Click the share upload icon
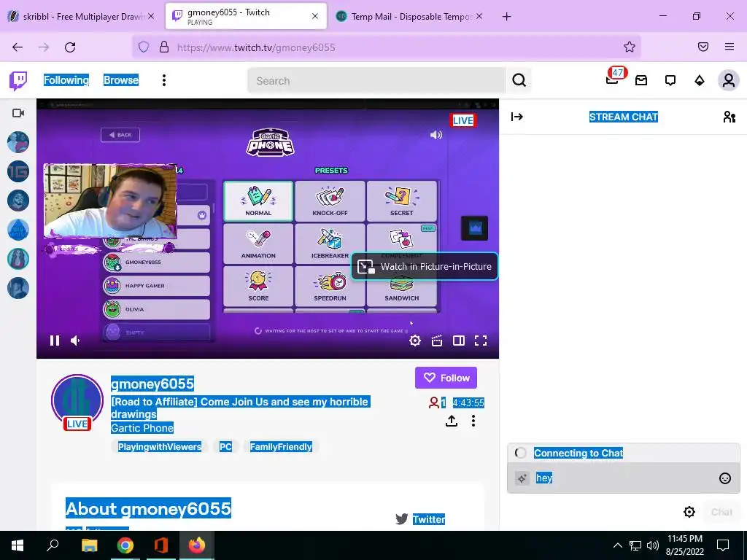 (452, 421)
